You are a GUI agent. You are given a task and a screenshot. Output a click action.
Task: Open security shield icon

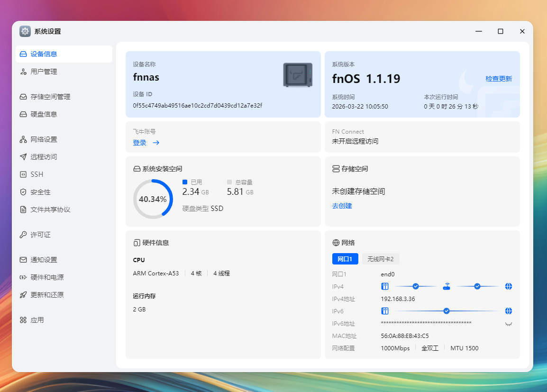[23, 192]
